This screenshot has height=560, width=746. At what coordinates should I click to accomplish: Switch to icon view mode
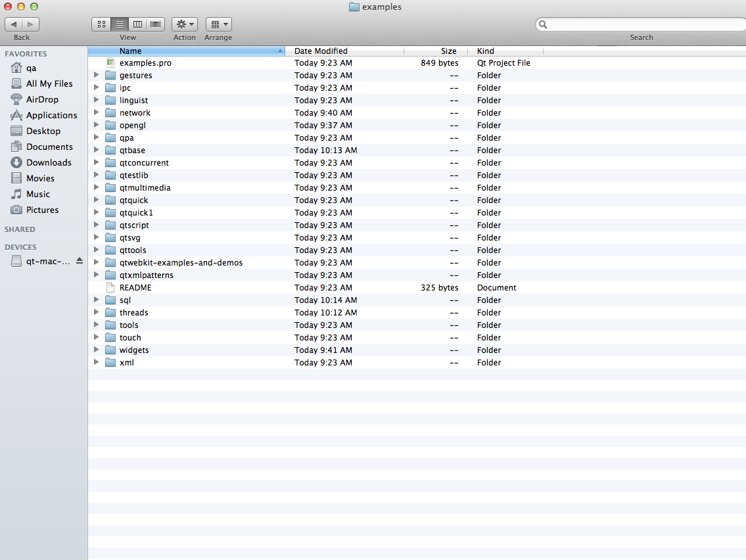click(x=101, y=24)
